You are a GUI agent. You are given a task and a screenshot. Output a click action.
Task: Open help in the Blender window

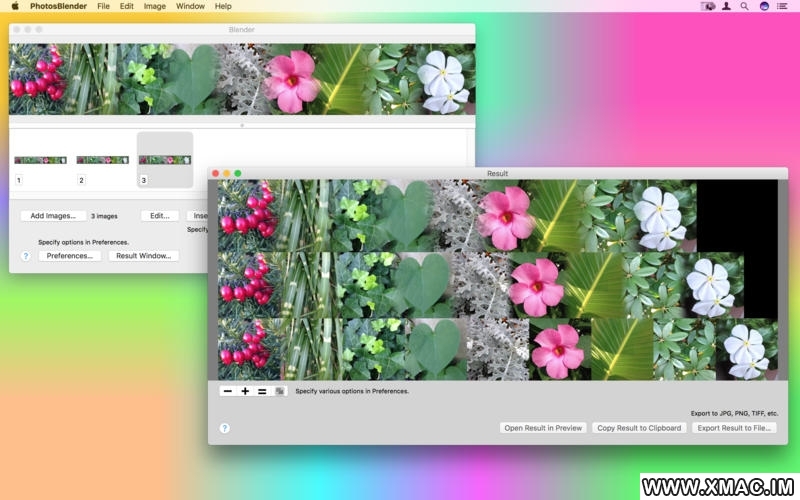(26, 256)
